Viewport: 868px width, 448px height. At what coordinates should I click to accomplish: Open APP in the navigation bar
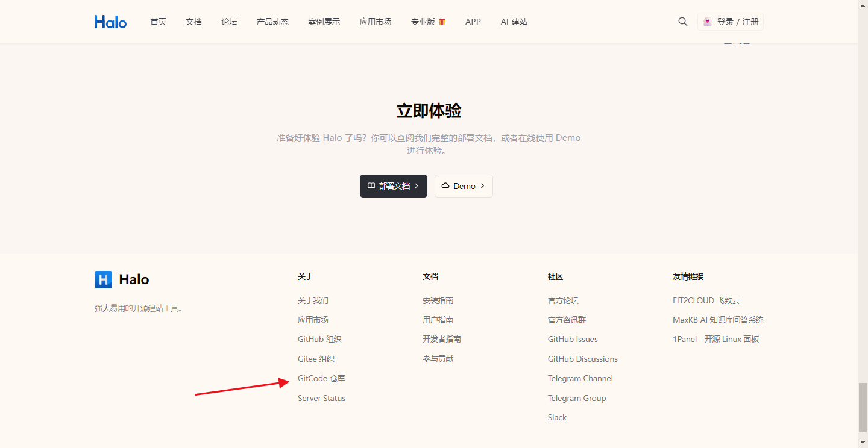tap(473, 22)
